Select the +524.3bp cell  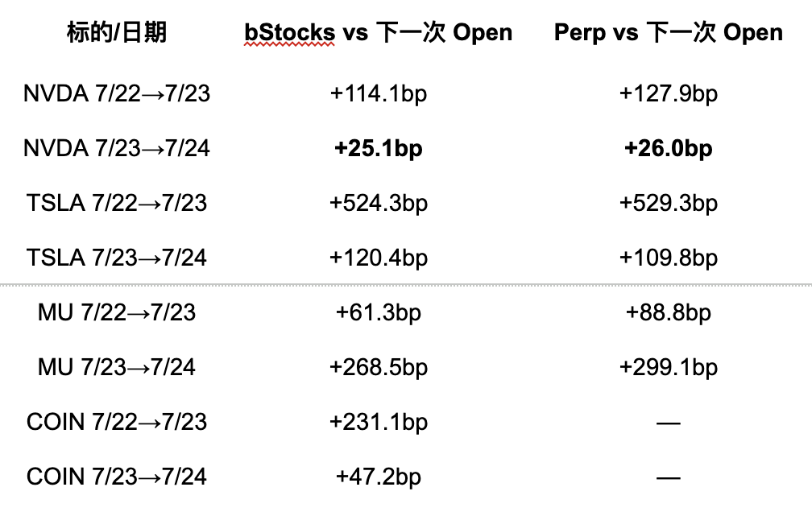tap(378, 204)
